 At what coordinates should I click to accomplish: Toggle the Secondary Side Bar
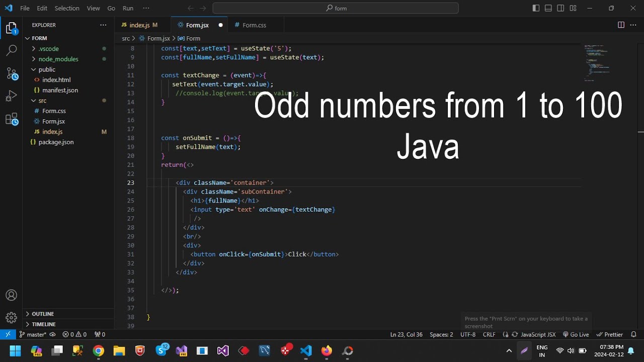click(x=560, y=8)
